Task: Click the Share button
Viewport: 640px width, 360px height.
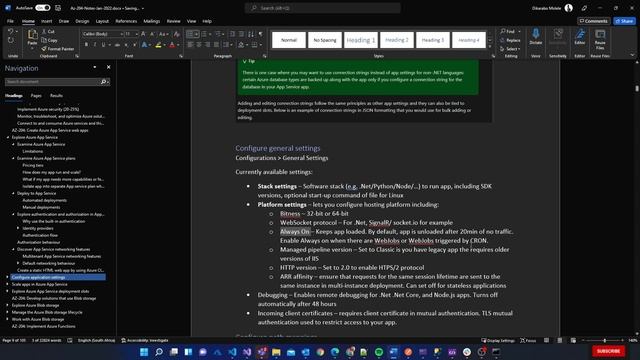Action: (624, 21)
